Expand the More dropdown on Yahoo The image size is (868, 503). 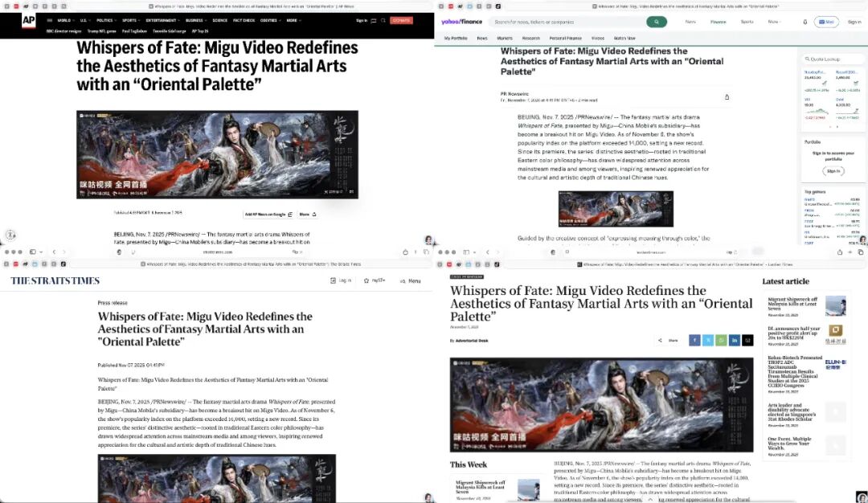[x=773, y=22]
